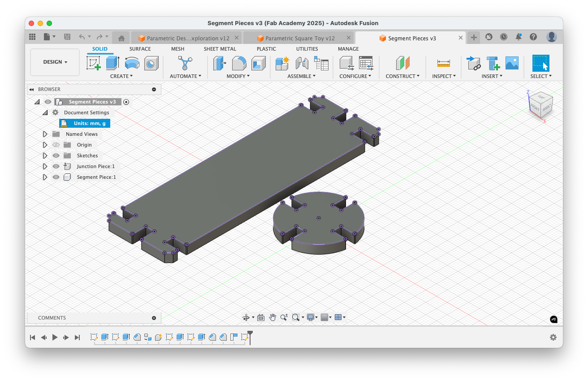
Task: Click the Save icon
Action: (67, 37)
